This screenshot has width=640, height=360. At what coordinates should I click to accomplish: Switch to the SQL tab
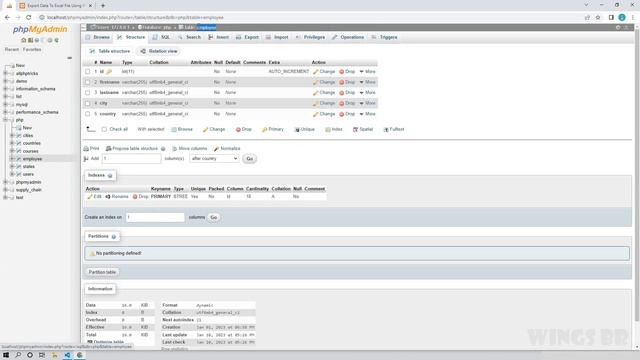pyautogui.click(x=161, y=37)
